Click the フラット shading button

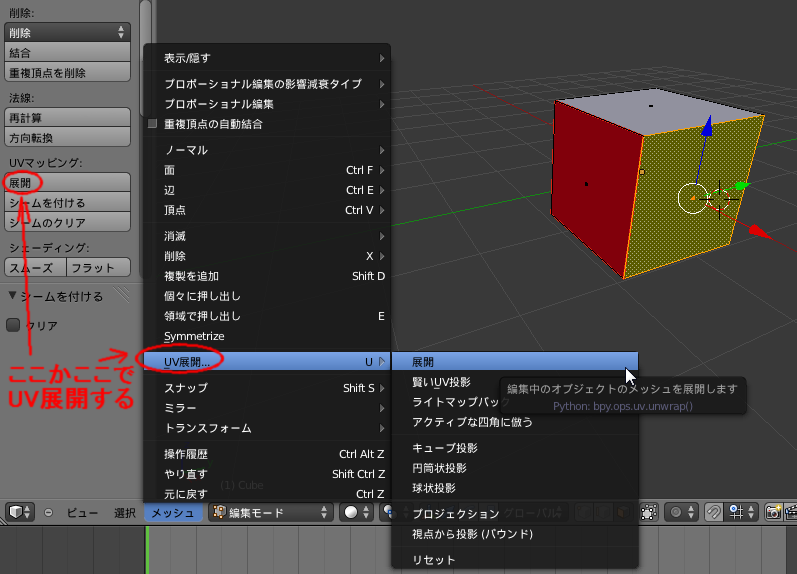pos(99,267)
